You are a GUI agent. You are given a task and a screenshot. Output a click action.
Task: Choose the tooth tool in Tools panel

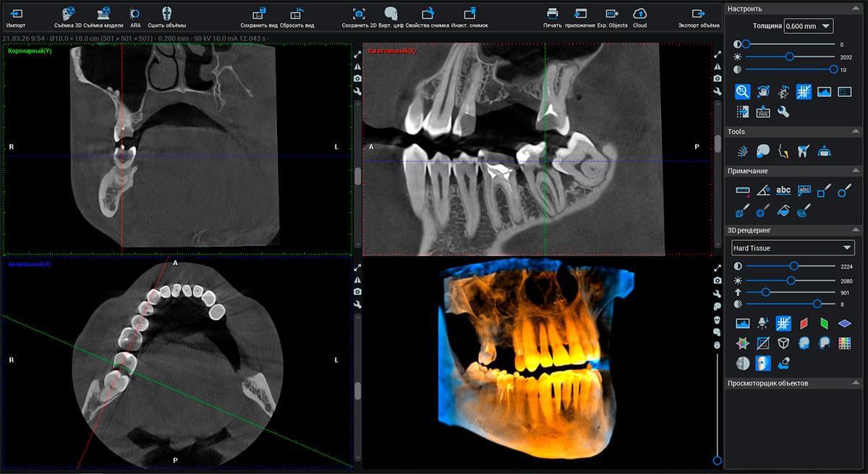coord(803,151)
